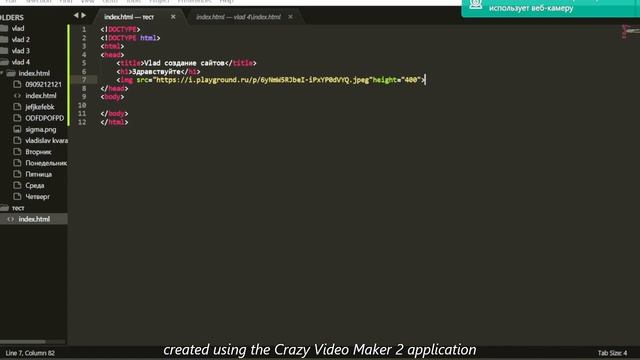
Task: Select the тест folder
Action: pos(18,208)
